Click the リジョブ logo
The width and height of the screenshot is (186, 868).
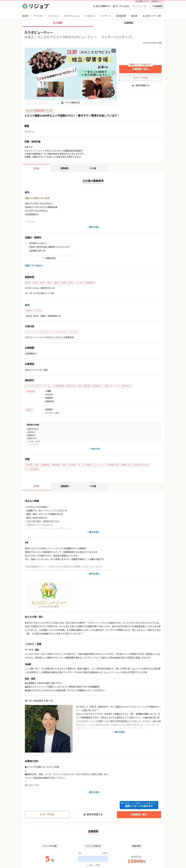36,6
